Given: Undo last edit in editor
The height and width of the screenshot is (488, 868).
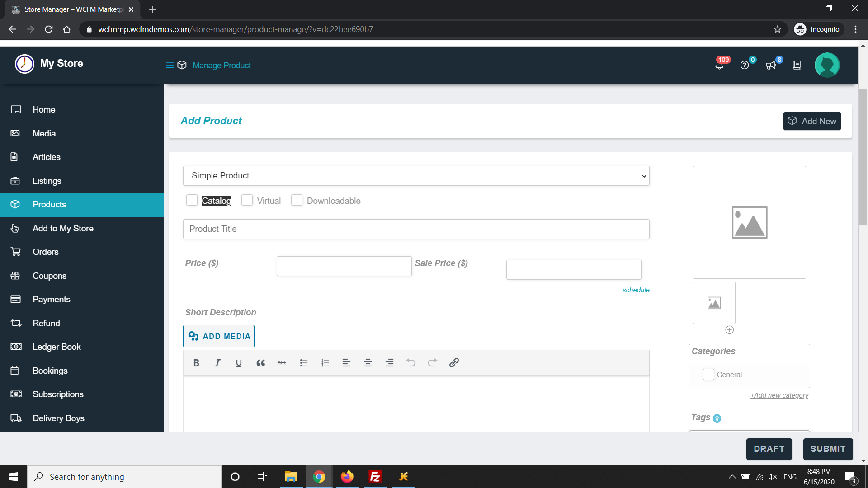Looking at the screenshot, I should pyautogui.click(x=410, y=363).
